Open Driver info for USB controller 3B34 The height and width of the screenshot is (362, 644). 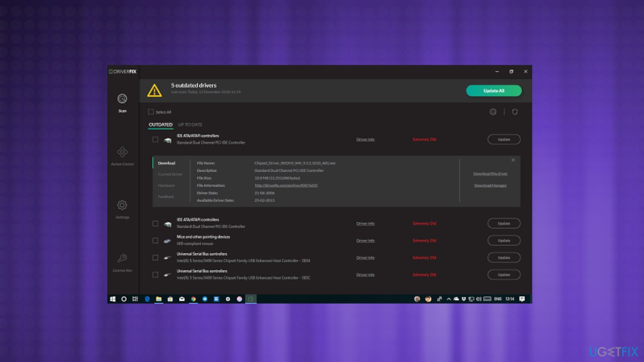pyautogui.click(x=365, y=258)
